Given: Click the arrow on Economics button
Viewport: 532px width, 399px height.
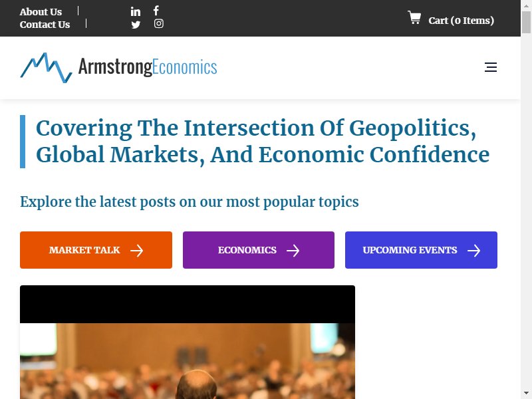Looking at the screenshot, I should point(293,251).
